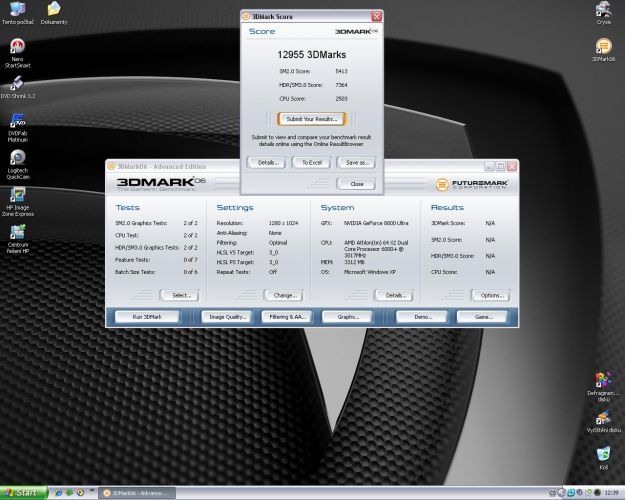
Task: Click the SM2.0 Score value 5413
Action: click(x=341, y=71)
